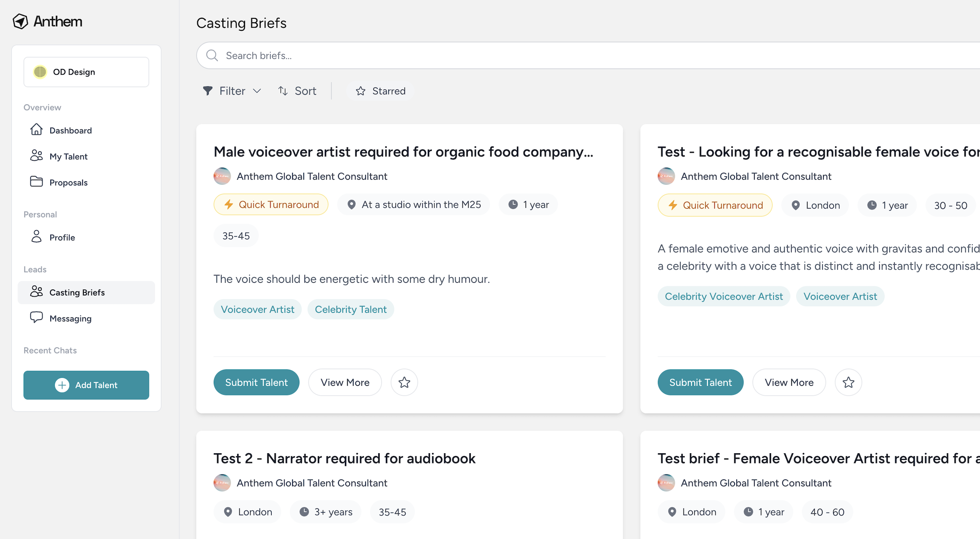Select Casting Briefs in sidebar

tap(77, 293)
